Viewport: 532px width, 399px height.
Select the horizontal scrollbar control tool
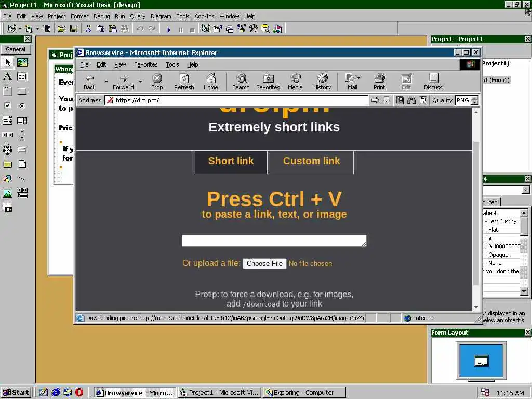coord(7,135)
